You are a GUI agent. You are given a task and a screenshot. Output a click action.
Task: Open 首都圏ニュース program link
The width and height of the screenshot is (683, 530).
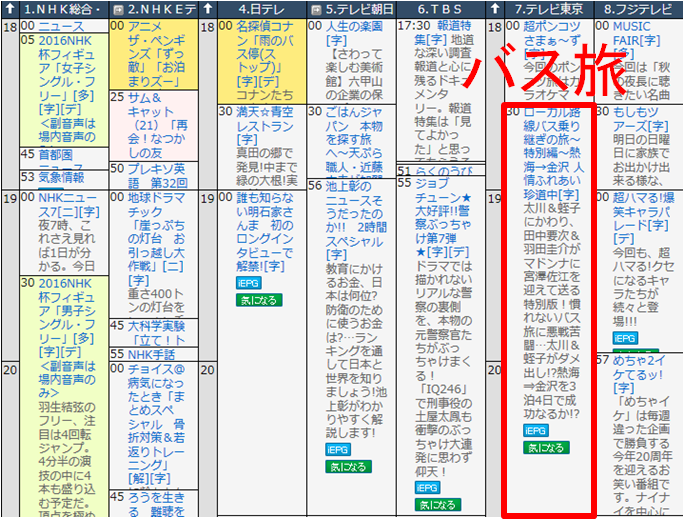coord(61,160)
